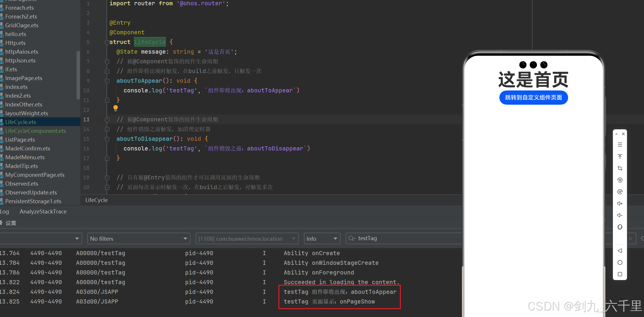Open LifeCycleComponent.ets in the project tree

(36, 131)
